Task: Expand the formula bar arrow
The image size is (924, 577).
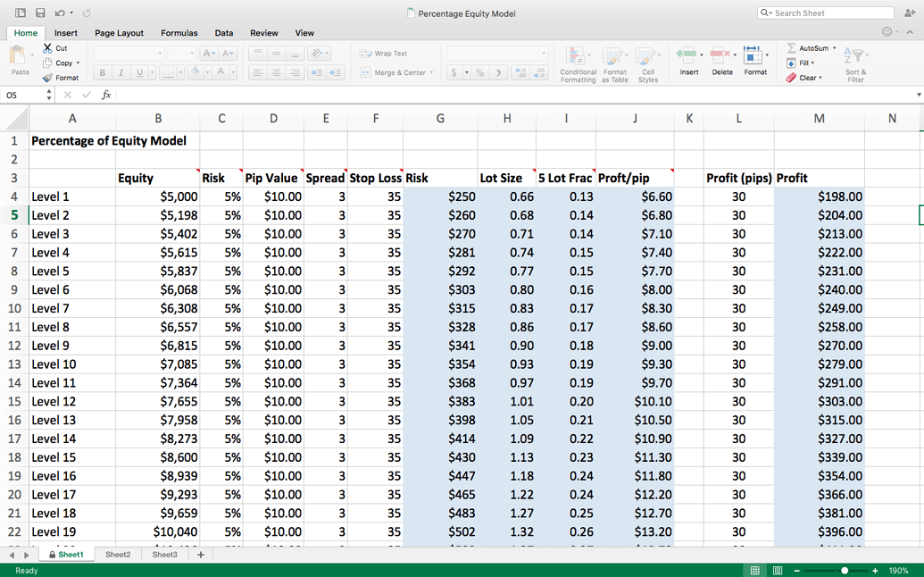Action: tap(918, 95)
